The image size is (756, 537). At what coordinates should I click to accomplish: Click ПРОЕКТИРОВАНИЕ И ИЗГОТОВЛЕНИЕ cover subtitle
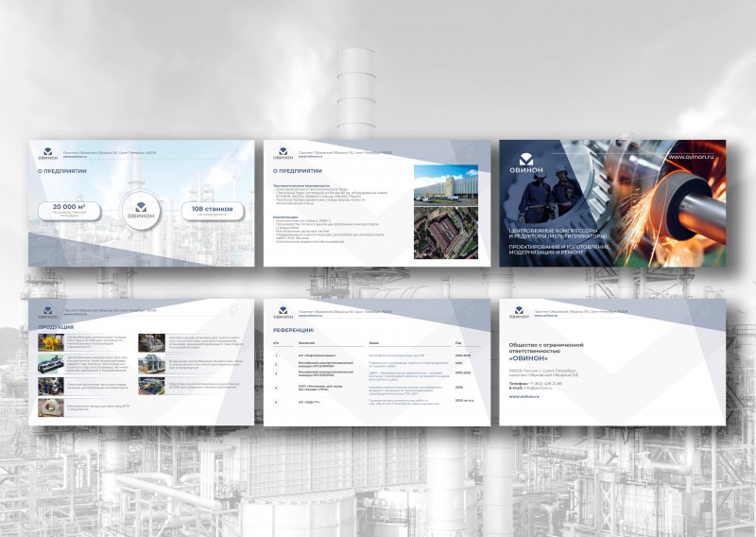tap(559, 250)
